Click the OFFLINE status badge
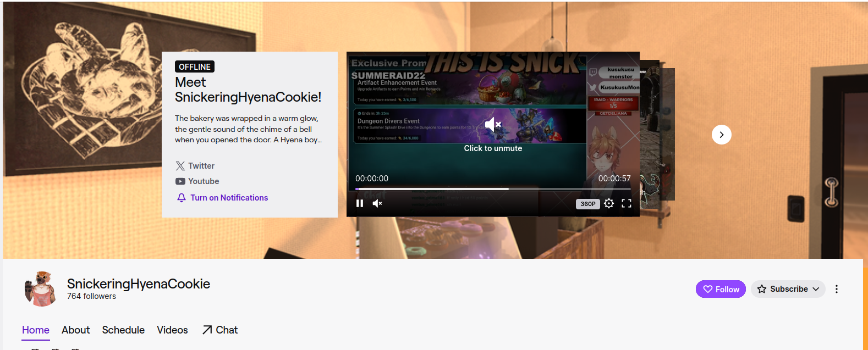Image resolution: width=868 pixels, height=350 pixels. click(195, 66)
